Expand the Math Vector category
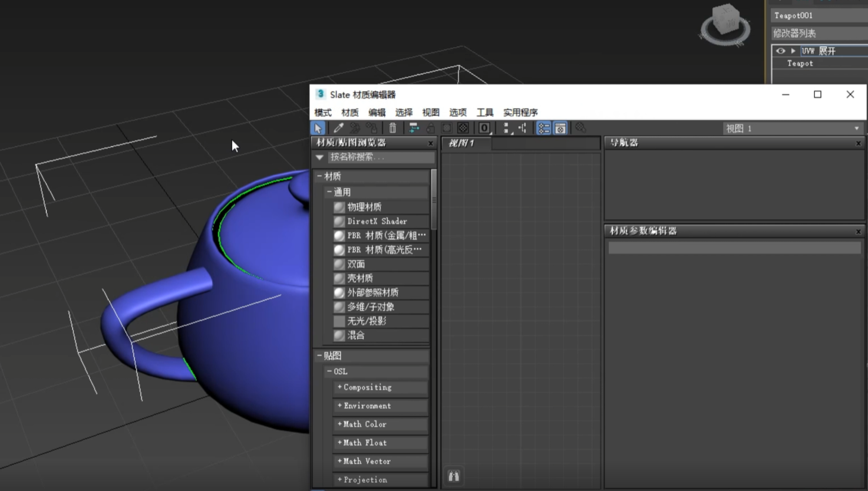 click(x=339, y=462)
